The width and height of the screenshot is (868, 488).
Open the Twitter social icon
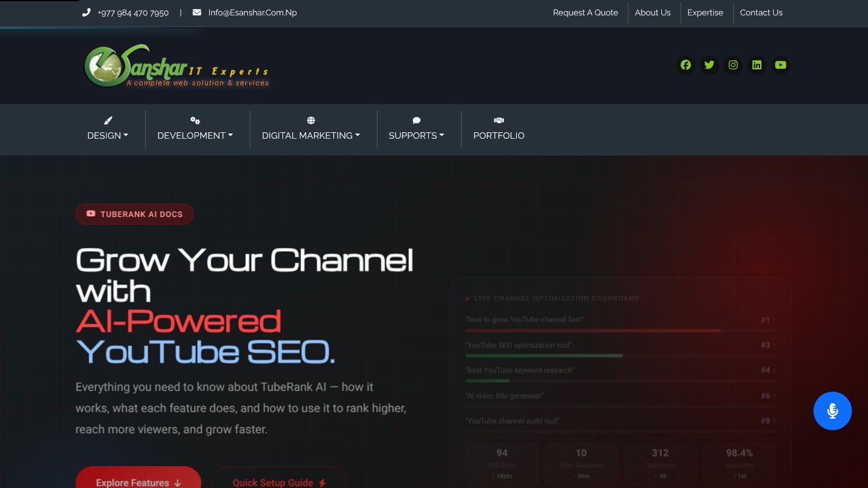[x=709, y=65]
